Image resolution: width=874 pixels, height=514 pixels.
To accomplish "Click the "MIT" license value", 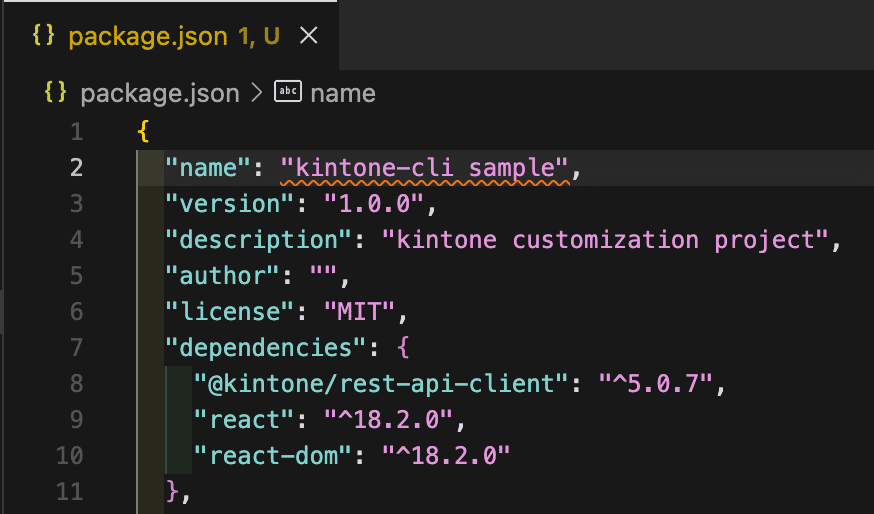I will tap(360, 312).
